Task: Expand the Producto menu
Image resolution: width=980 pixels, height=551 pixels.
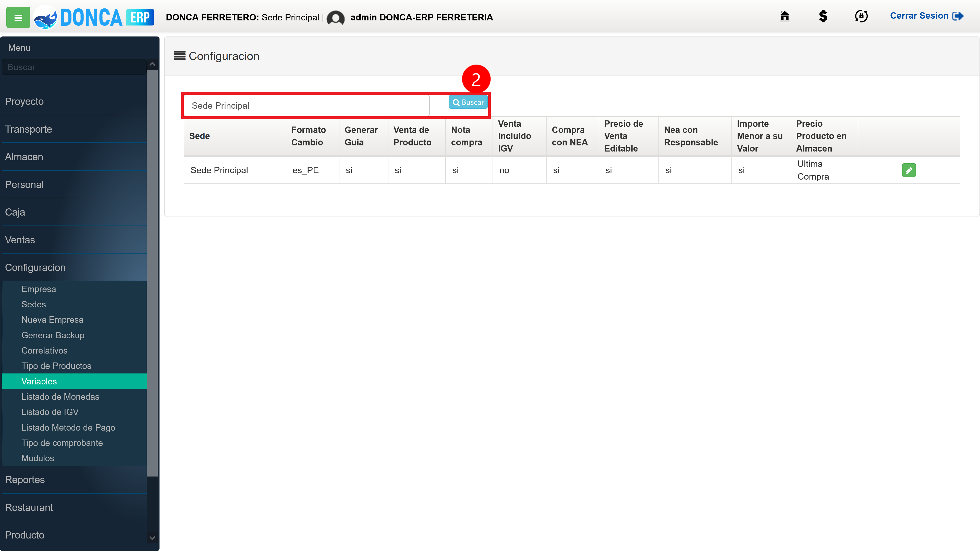Action: coord(74,535)
